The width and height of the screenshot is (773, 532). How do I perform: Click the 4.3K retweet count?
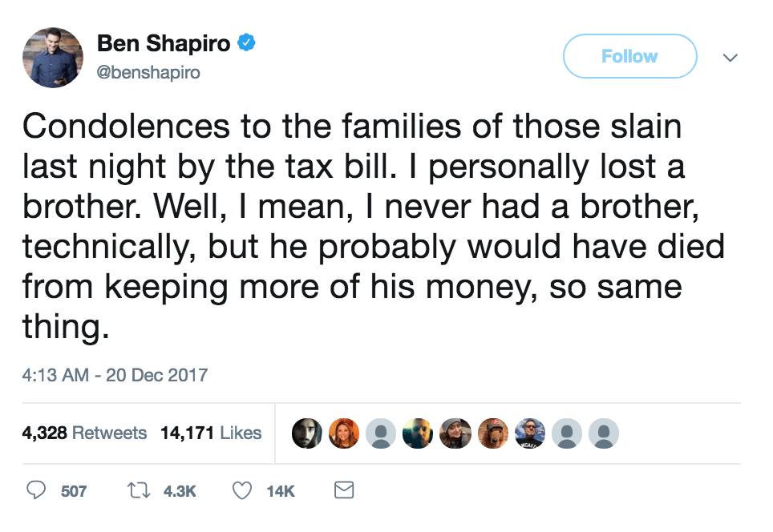coord(180,491)
